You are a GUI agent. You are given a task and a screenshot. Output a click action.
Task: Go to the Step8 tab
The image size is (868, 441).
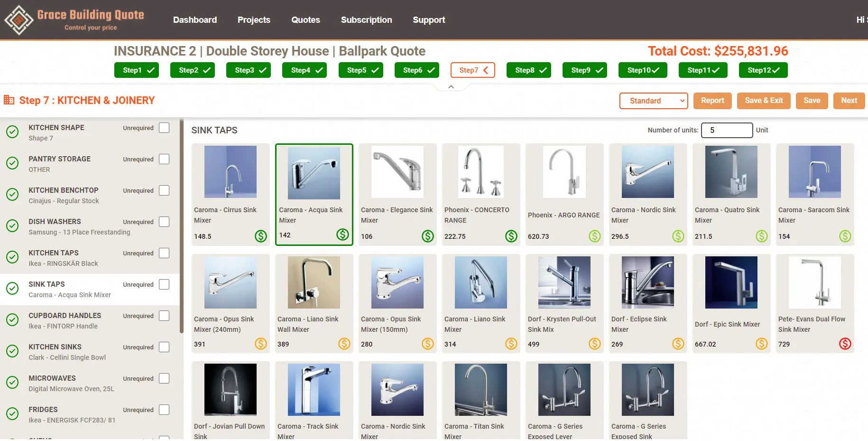pos(528,70)
